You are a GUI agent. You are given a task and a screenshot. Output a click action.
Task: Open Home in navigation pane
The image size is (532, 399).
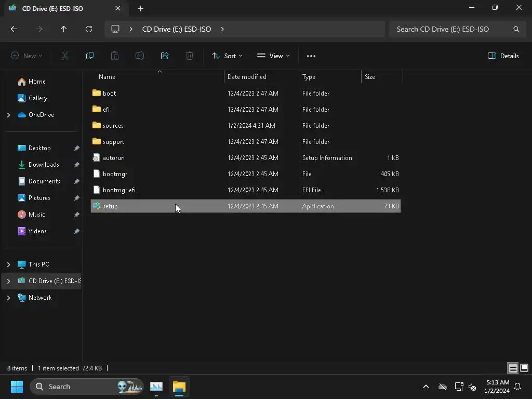point(37,82)
